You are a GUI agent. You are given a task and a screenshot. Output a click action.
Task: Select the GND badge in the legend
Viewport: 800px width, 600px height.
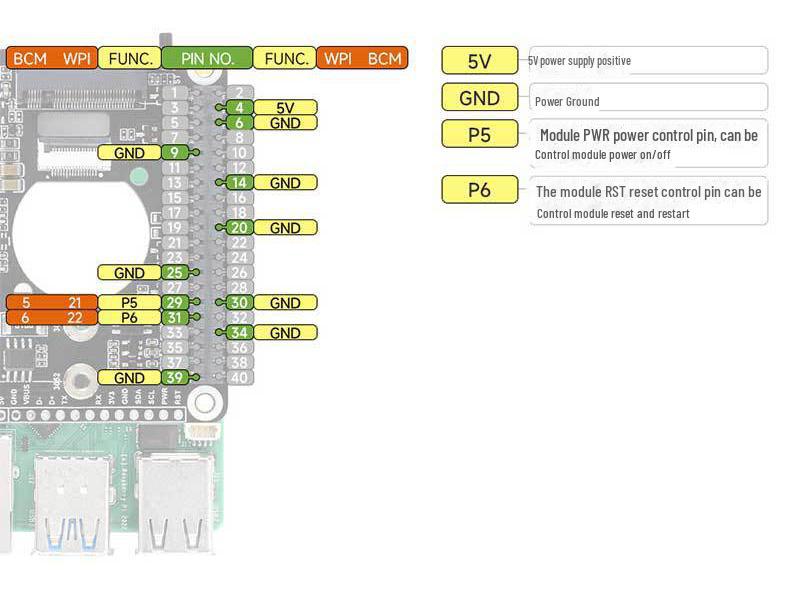tap(480, 98)
